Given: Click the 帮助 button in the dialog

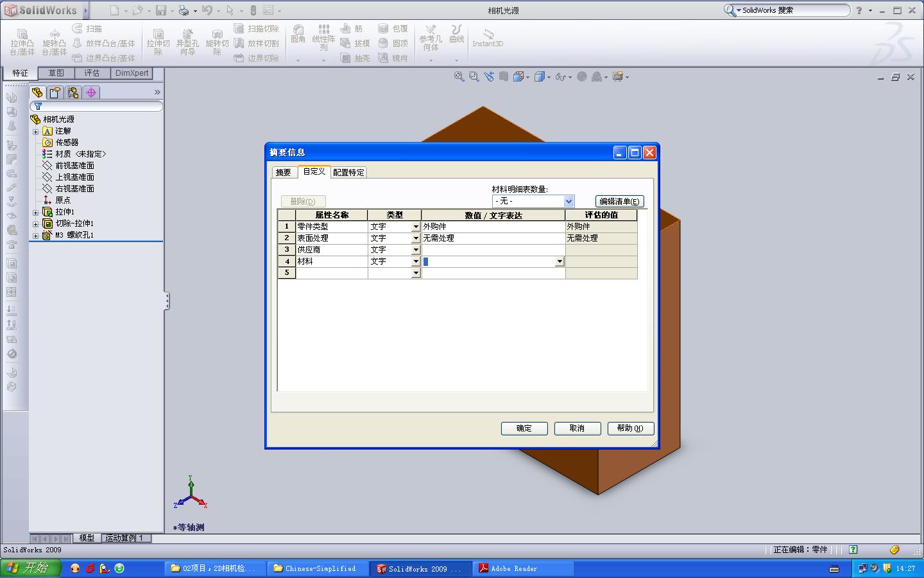Looking at the screenshot, I should pos(631,428).
